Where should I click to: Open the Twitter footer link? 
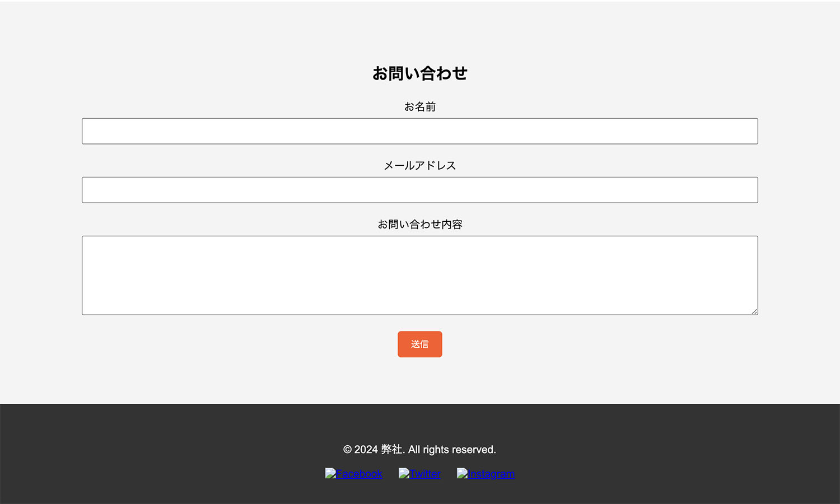[x=419, y=474]
